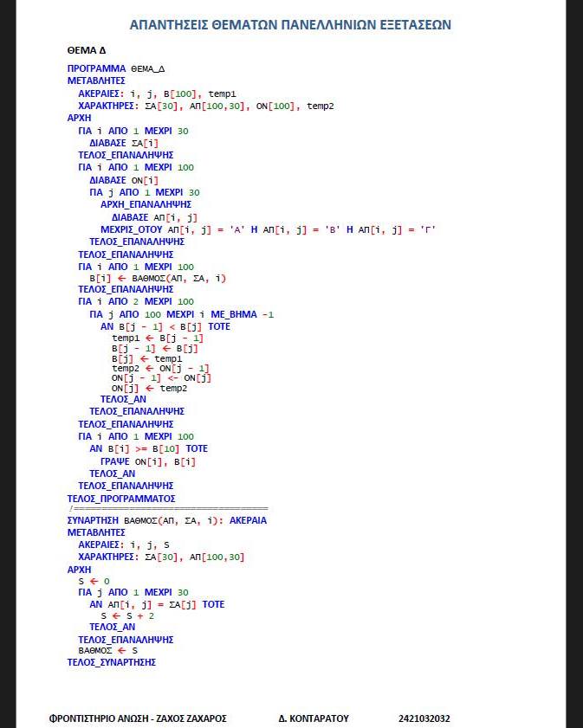
Task: Click the footer text ΦΡΟΝΤΙΣΤΗΡΙΟ ΑΝΩΣΗ - ΖΑΧΟΣ ΖΑΧΑΡΟΣ
Action: point(138,718)
